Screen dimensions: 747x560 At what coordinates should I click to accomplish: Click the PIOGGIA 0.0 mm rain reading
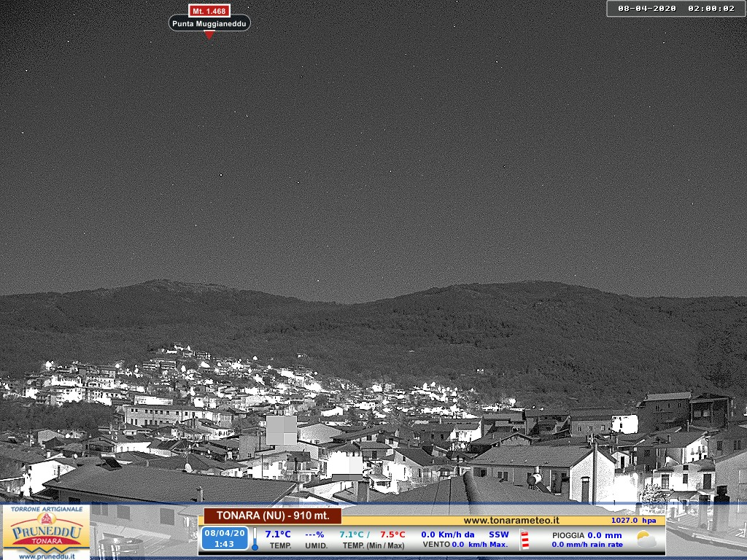tap(587, 534)
